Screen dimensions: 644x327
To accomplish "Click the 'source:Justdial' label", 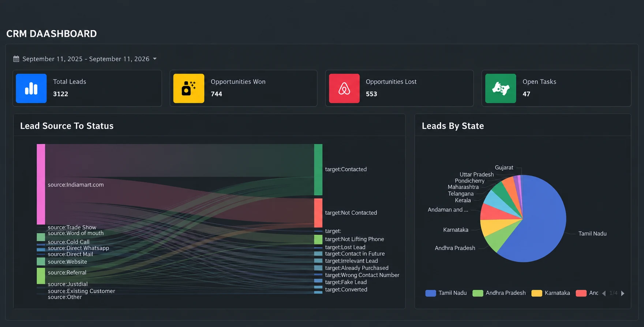I will coord(68,284).
